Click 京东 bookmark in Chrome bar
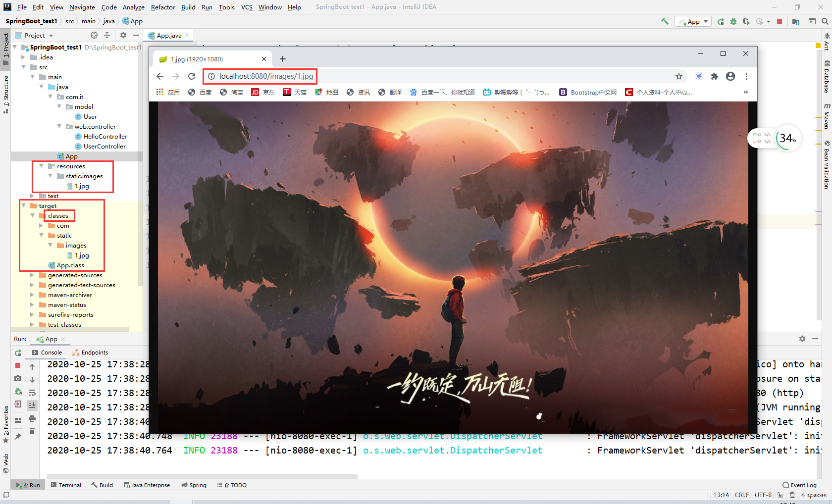The height and width of the screenshot is (504, 832). pos(263,92)
